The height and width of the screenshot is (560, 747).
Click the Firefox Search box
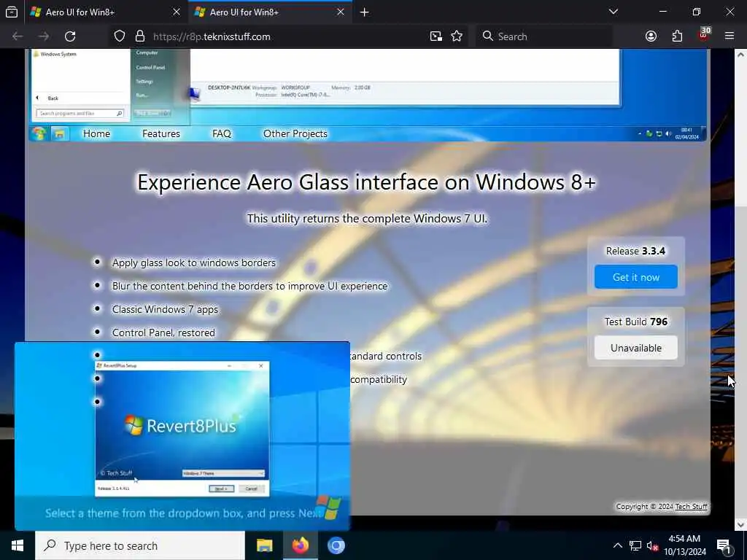pos(544,36)
